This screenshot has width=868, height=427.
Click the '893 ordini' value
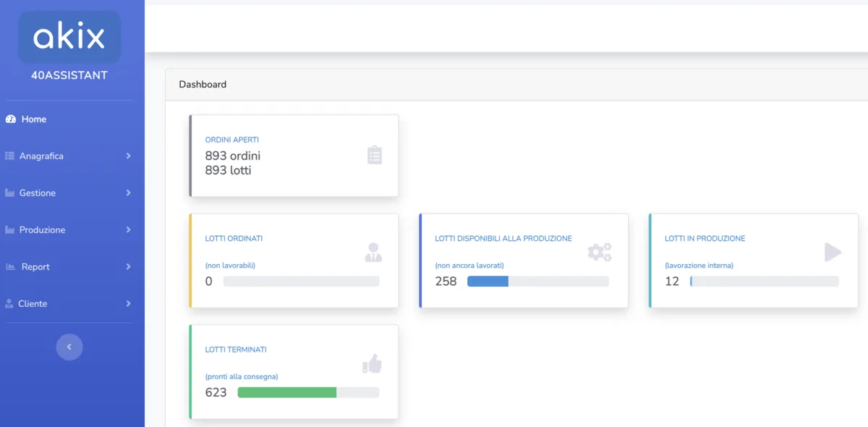tap(233, 156)
